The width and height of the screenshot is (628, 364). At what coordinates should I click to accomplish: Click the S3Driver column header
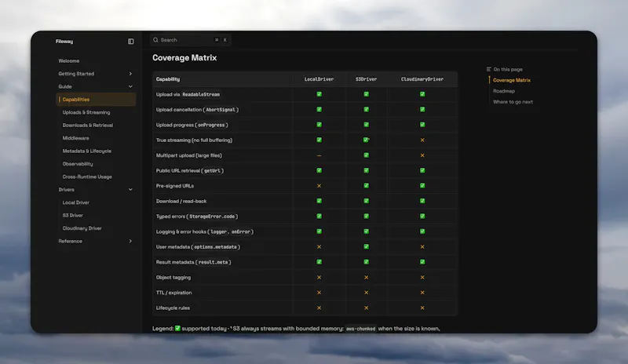click(366, 79)
